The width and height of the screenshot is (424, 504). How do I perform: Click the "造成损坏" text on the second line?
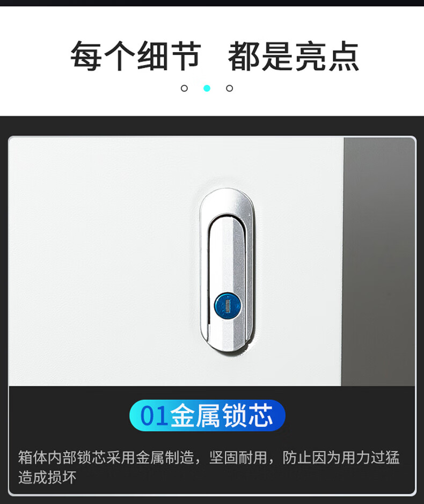[x=47, y=477]
